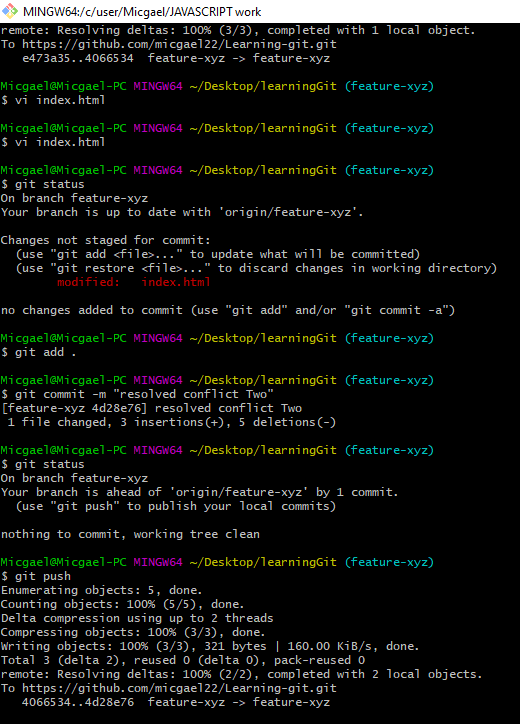Click '1 file changed, 3 insertions(+)' line

[171, 422]
